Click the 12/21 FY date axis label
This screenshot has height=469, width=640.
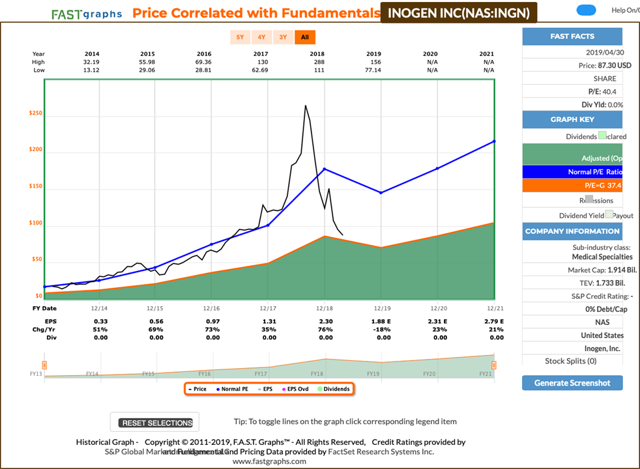click(495, 308)
